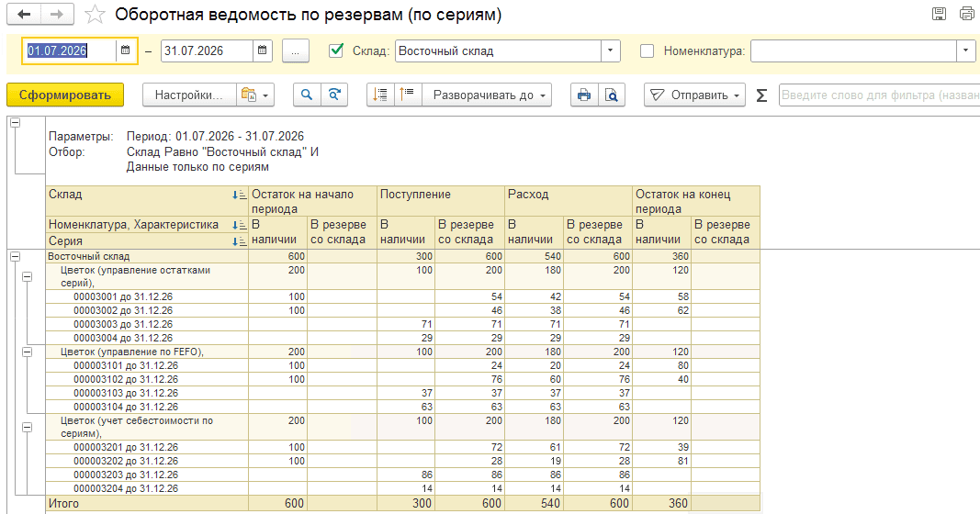Viewport: 980px width, 514px height.
Task: Collapse the Восточный склад group row
Action: tap(15, 257)
